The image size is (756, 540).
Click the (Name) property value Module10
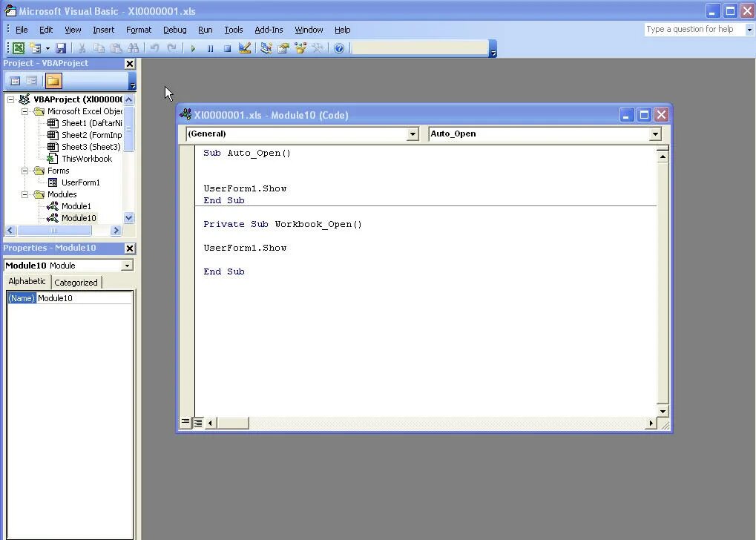coord(85,298)
